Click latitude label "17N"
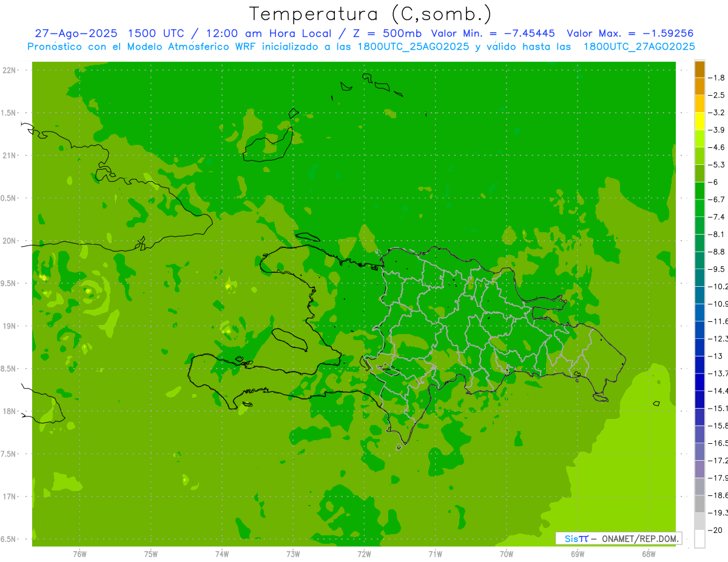Image resolution: width=728 pixels, height=562 pixels. (9, 497)
